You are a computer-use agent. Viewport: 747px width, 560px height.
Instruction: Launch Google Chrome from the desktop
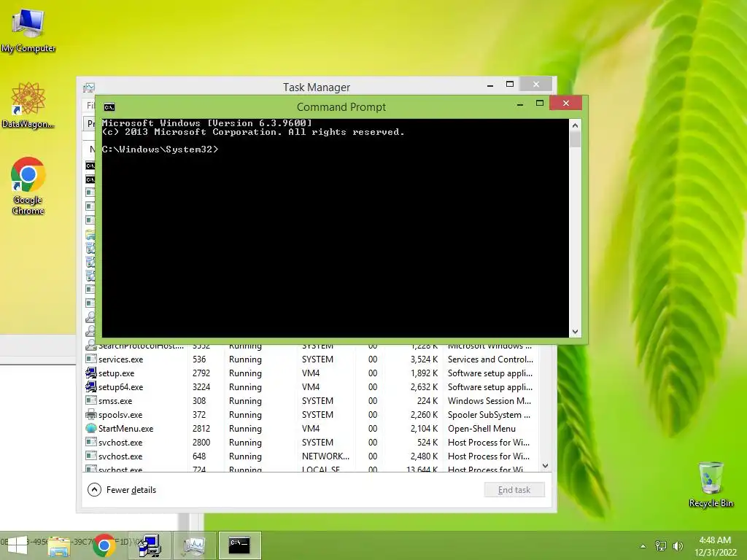(x=28, y=186)
